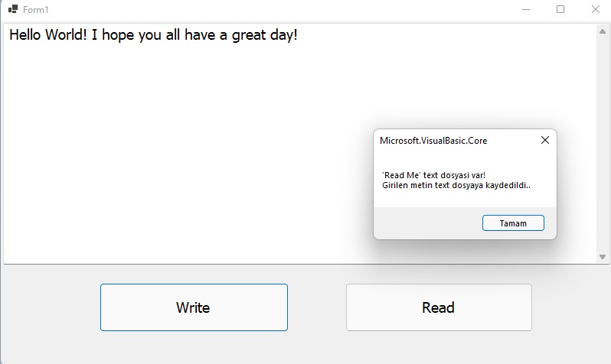Viewport: 611px width, 364px height.
Task: Click the Form1 title bar text
Action: coord(35,10)
